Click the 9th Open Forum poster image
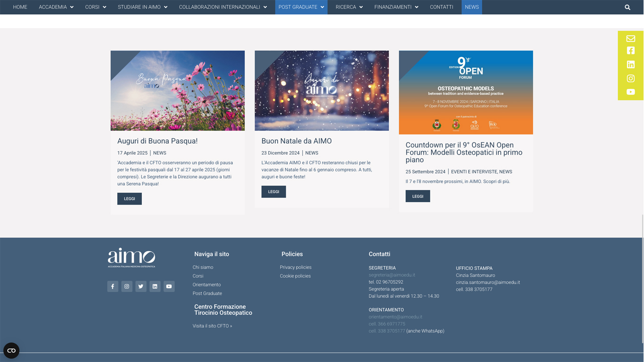 click(x=466, y=92)
